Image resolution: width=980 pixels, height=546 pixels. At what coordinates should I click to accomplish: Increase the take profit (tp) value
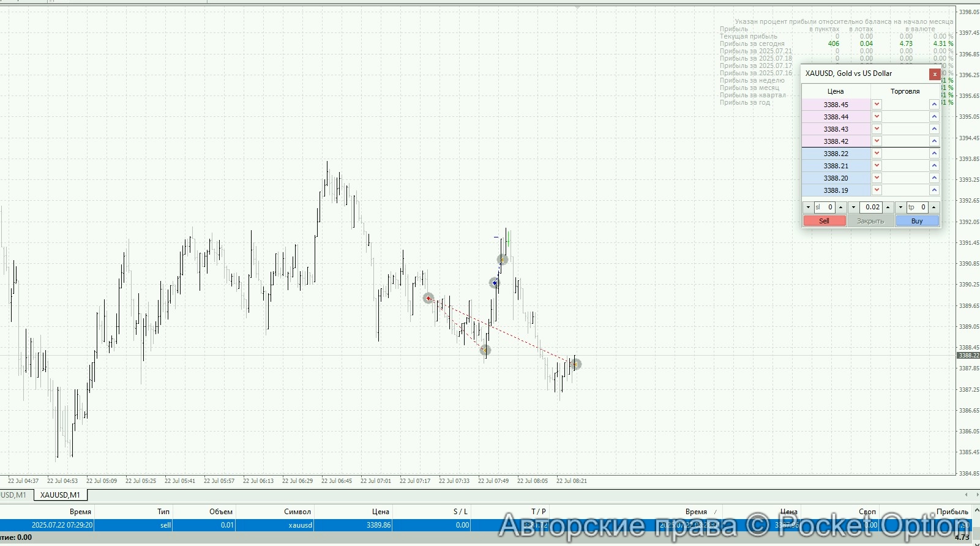coord(934,208)
